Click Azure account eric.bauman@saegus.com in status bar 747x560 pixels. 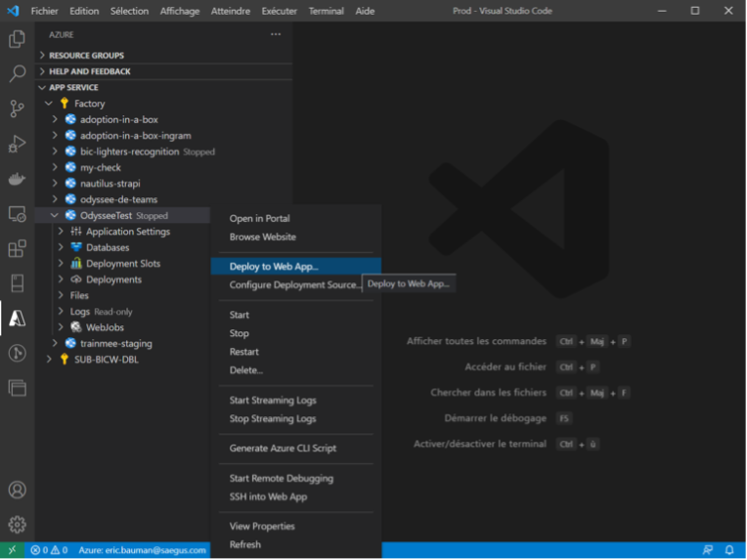tap(142, 550)
